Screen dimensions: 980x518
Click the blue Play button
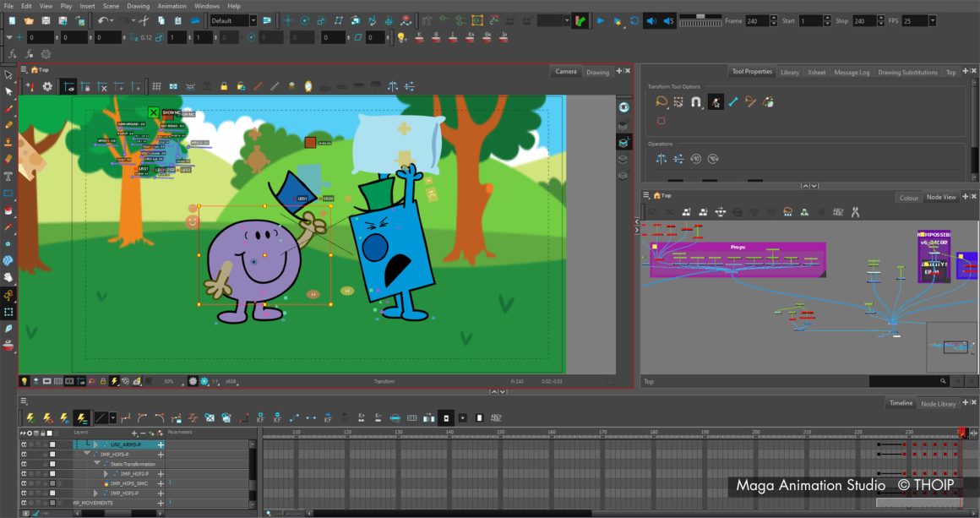(601, 20)
